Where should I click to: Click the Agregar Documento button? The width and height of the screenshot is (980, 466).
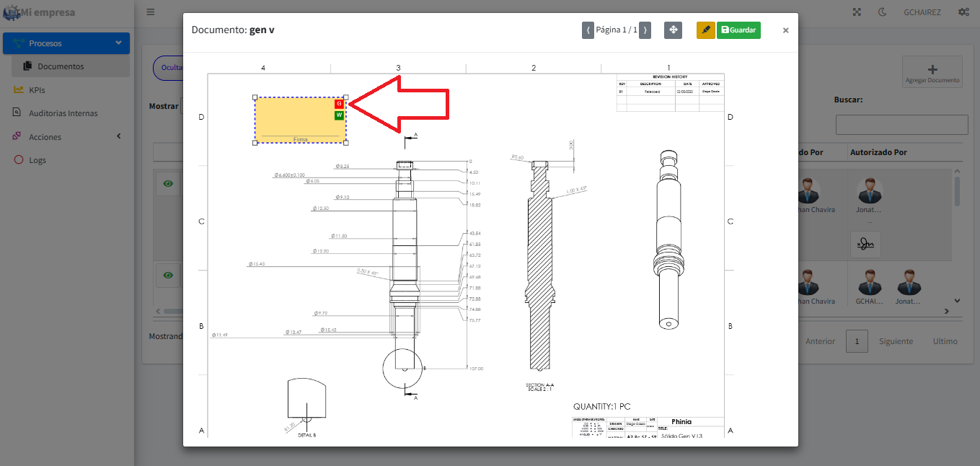[932, 73]
